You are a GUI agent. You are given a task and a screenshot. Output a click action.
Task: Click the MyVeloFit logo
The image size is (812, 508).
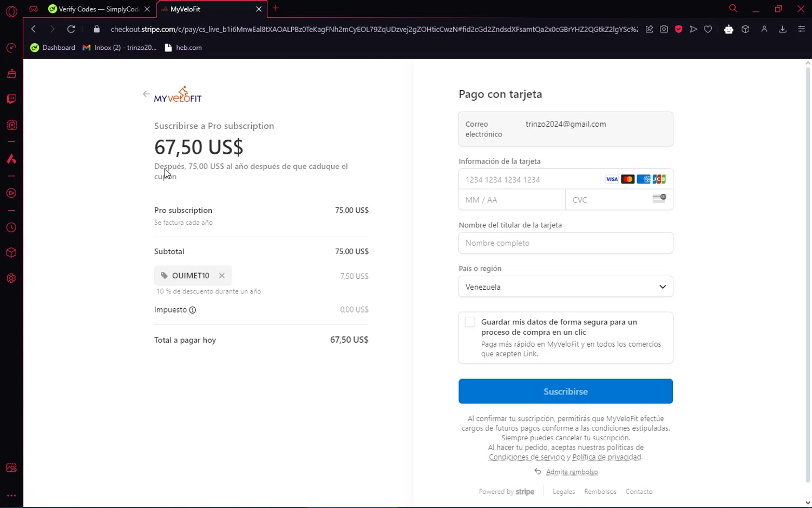point(178,94)
